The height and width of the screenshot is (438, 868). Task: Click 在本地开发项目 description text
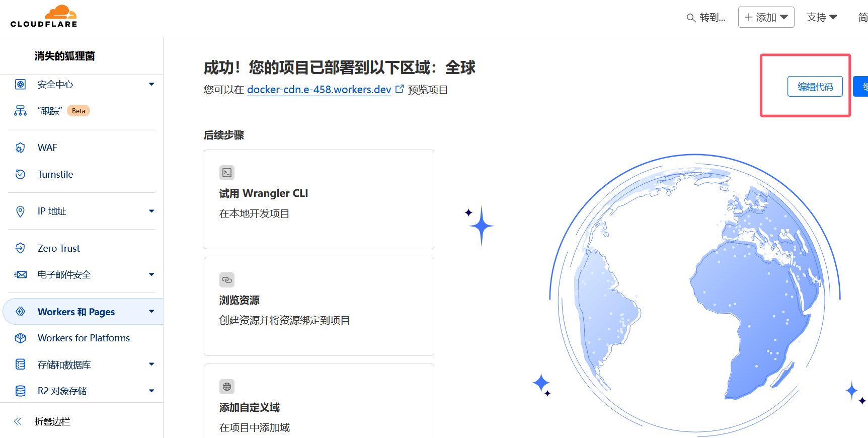click(x=254, y=213)
